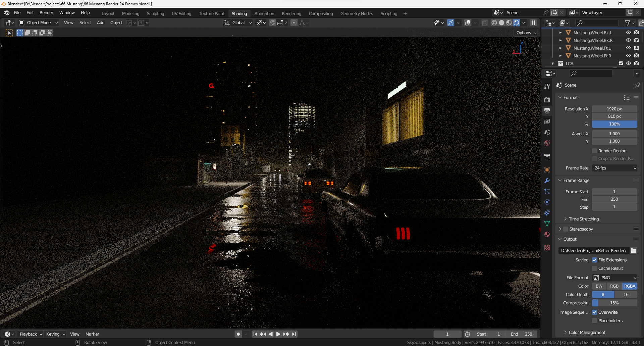The image size is (644, 346).
Task: Toggle viewport overlays display
Action: point(468,23)
